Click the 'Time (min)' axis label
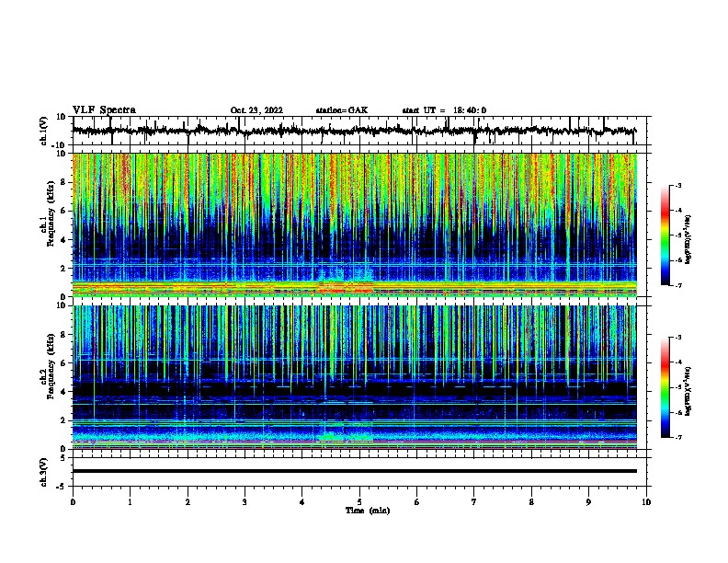The width and height of the screenshot is (728, 563). (368, 511)
